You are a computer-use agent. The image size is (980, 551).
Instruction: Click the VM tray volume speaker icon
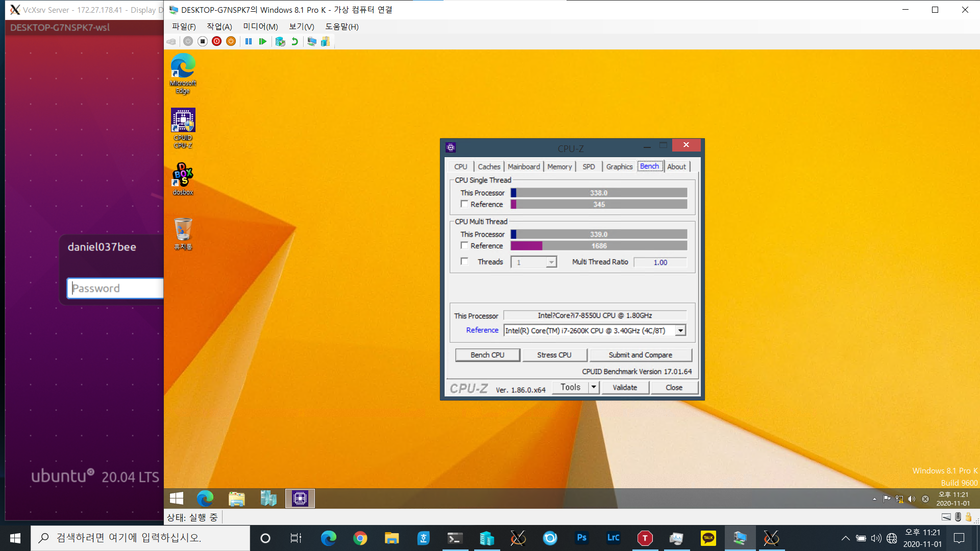coord(912,499)
